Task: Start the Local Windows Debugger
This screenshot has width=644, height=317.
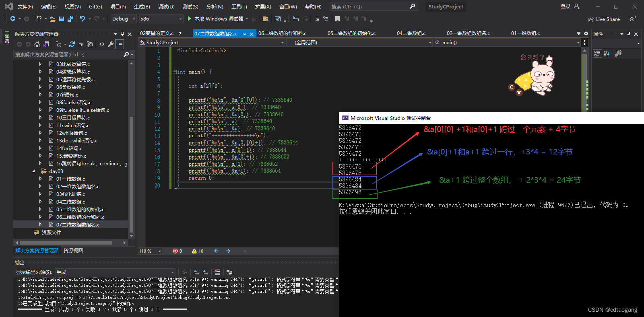Action: click(215, 19)
